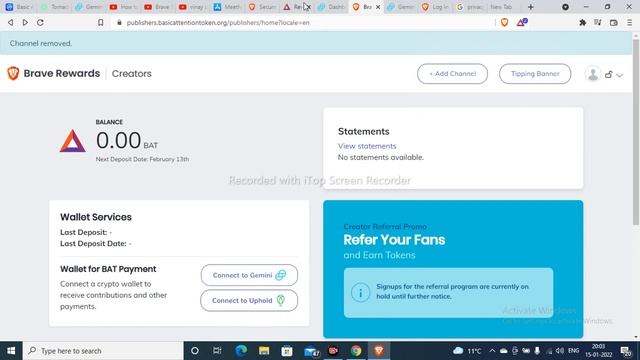Click the Brave Rewards lion logo
Viewport: 640px width, 360px height.
(13, 73)
